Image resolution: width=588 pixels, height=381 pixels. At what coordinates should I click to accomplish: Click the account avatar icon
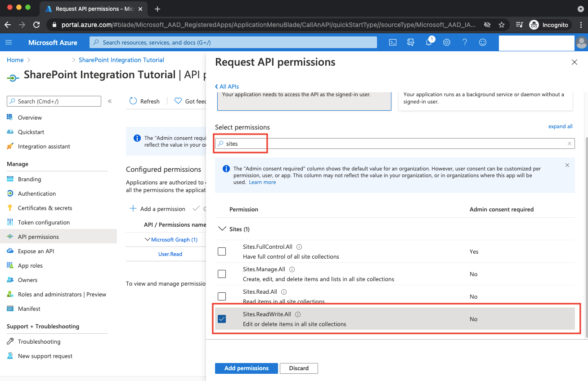(582, 43)
